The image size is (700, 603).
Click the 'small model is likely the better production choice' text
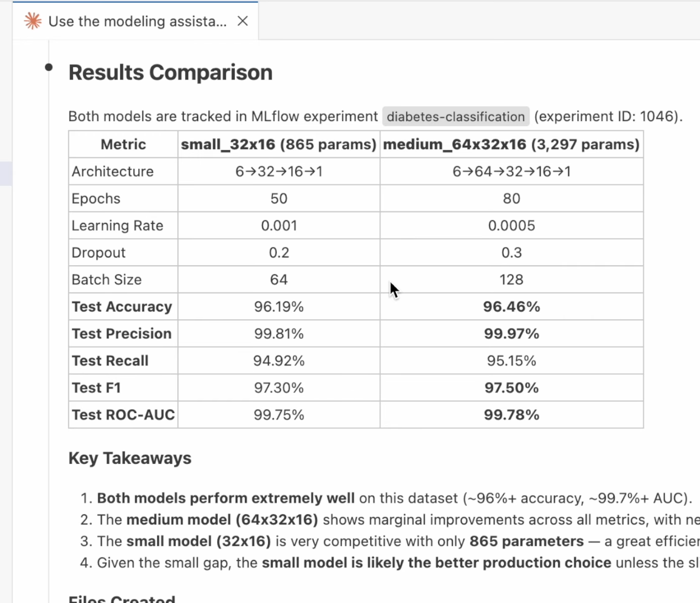tap(436, 563)
